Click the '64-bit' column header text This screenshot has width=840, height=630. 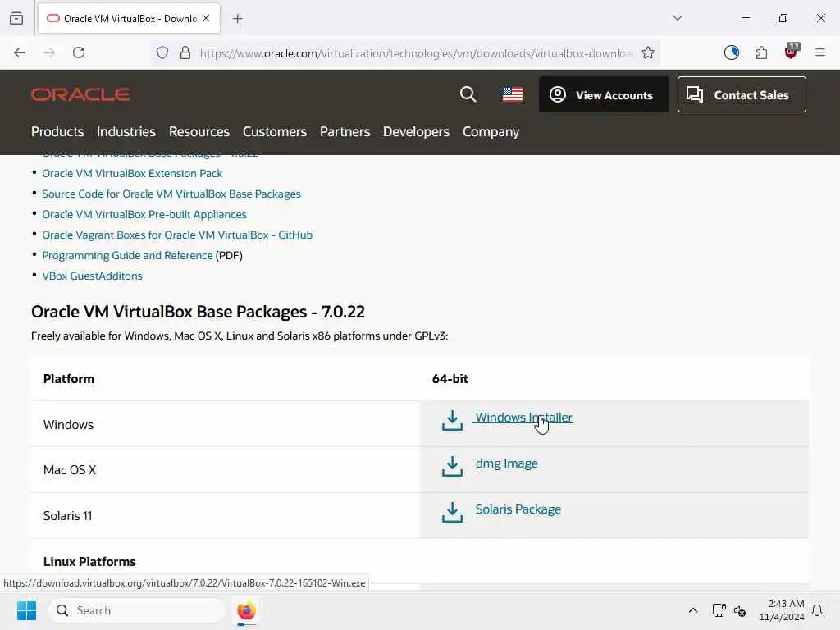450,379
